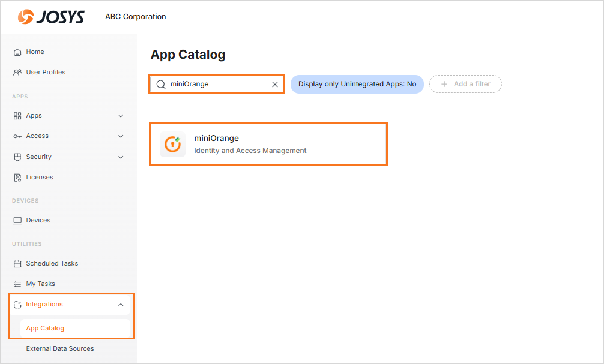Click Add a filter button
Viewport: 604px width, 364px height.
(465, 84)
